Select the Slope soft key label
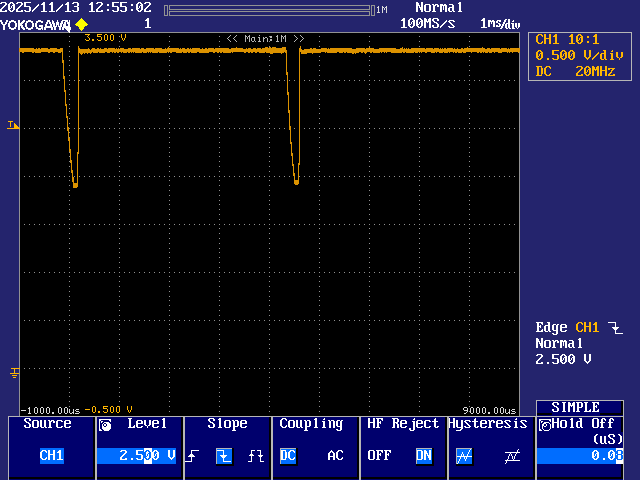This screenshot has width=640, height=480. 227,424
